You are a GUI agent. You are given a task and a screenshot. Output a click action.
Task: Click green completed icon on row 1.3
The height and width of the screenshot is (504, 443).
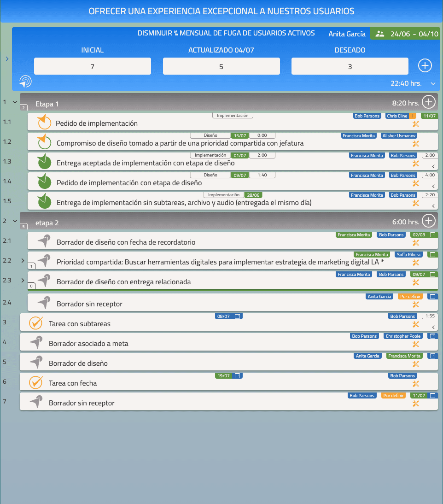[44, 161]
